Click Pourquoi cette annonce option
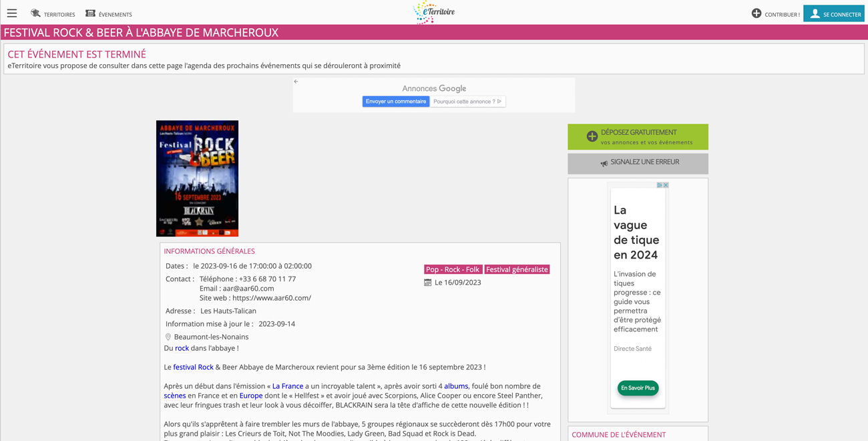Screen dimensions: 868x441 [467, 102]
